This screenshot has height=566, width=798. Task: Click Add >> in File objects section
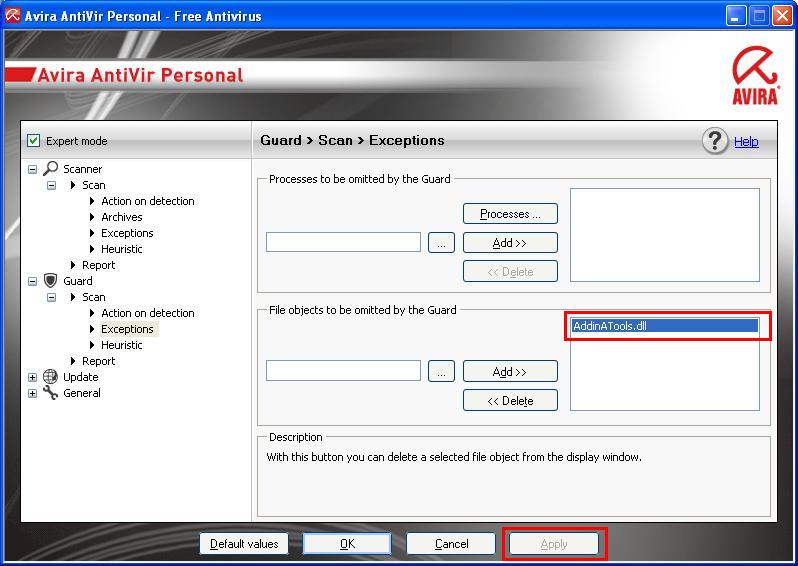click(x=510, y=371)
